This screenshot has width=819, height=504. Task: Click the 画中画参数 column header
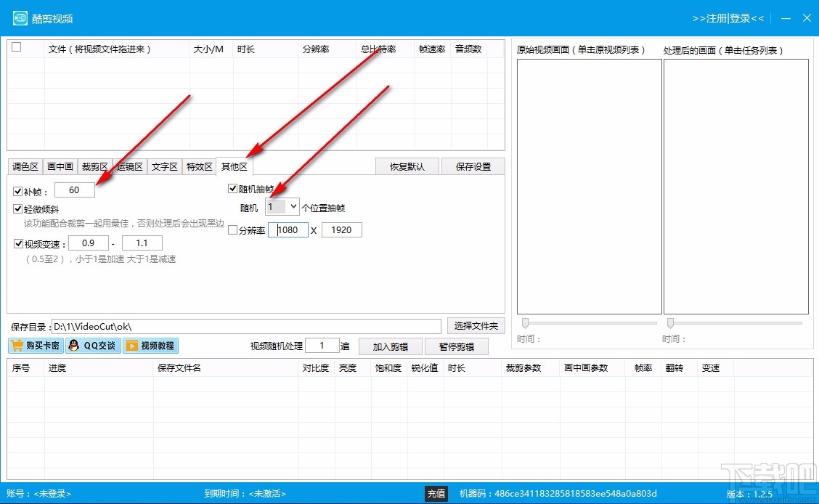tap(592, 367)
